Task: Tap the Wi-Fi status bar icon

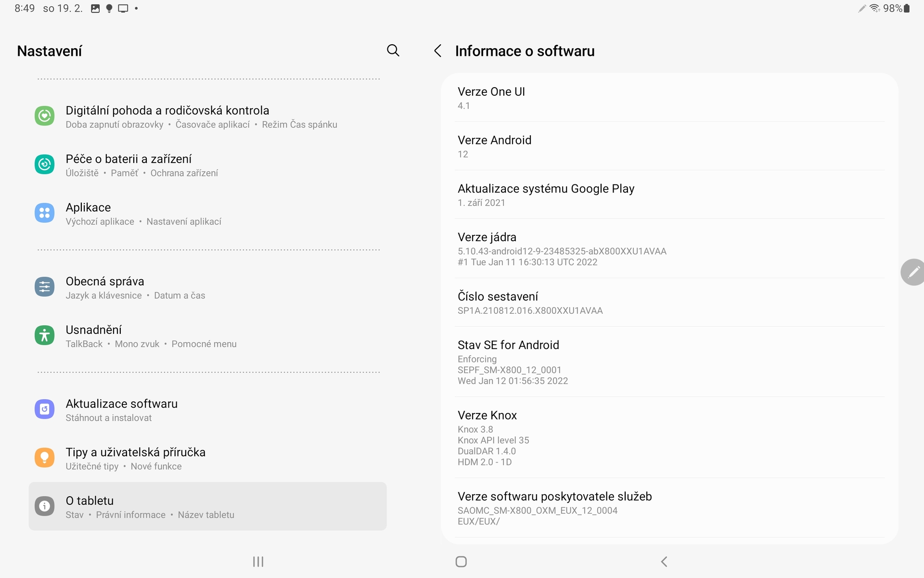Action: point(874,8)
